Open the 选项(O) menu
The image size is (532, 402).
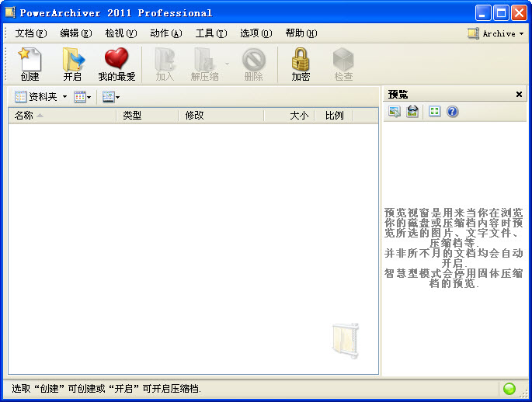[x=256, y=33]
